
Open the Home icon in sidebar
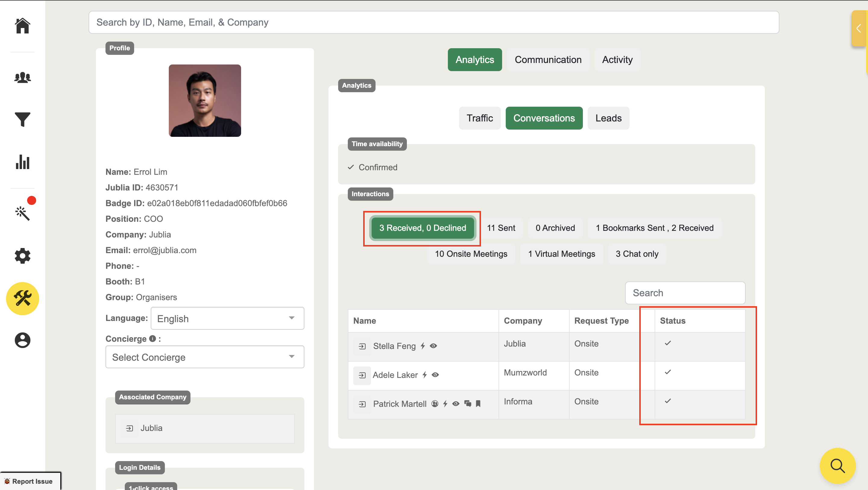[23, 26]
